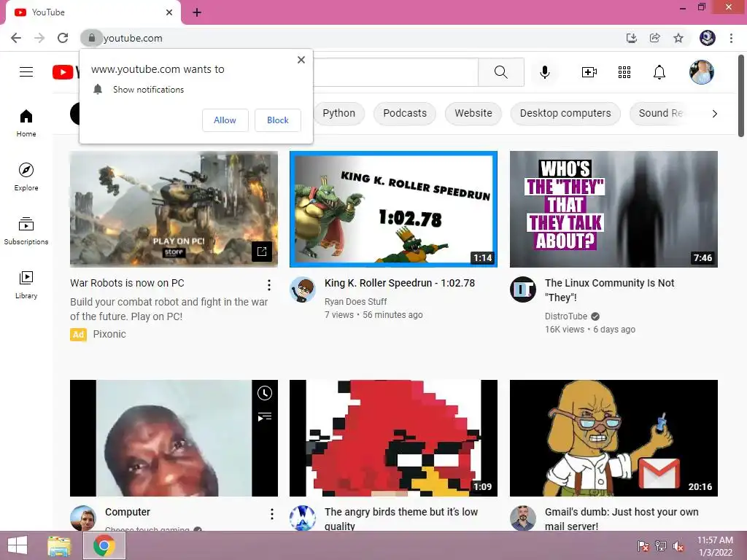The width and height of the screenshot is (747, 560).
Task: Open the title War Robots is now on PC
Action: tap(127, 283)
